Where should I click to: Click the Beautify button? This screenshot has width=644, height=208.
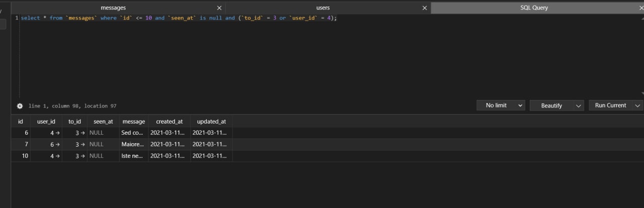click(x=551, y=106)
